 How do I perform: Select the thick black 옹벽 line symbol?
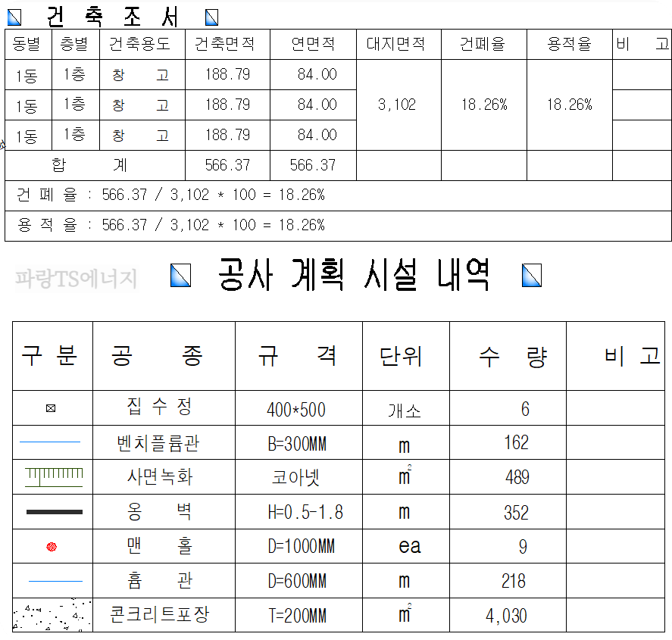pos(55,512)
